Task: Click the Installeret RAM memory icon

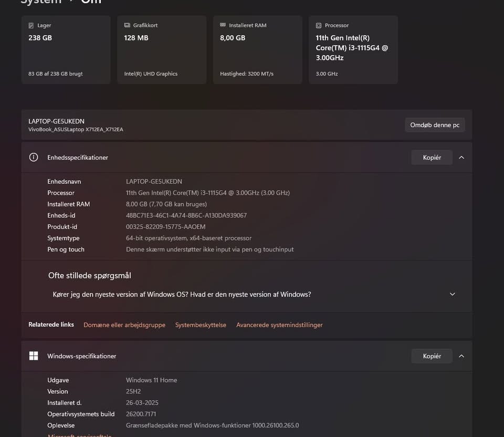Action: point(223,25)
